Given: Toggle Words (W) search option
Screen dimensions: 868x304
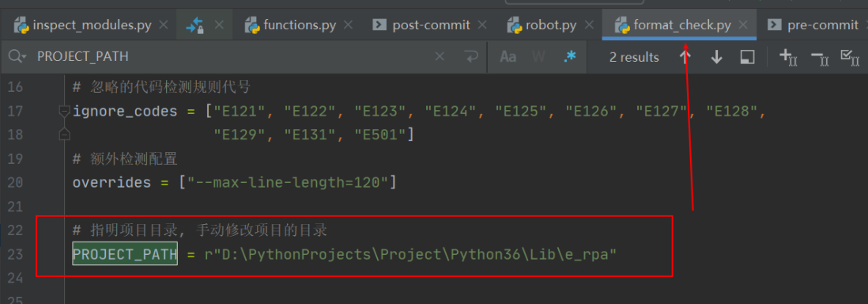Looking at the screenshot, I should pyautogui.click(x=538, y=56).
